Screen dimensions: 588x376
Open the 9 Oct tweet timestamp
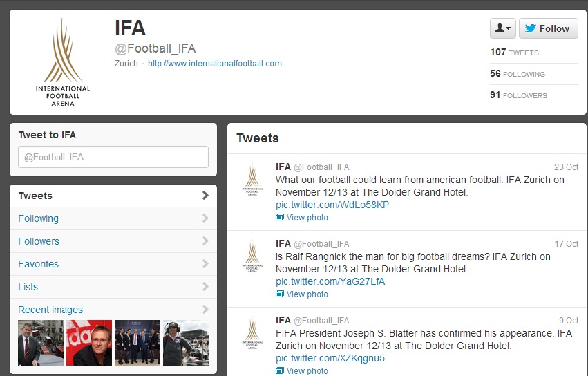click(569, 321)
